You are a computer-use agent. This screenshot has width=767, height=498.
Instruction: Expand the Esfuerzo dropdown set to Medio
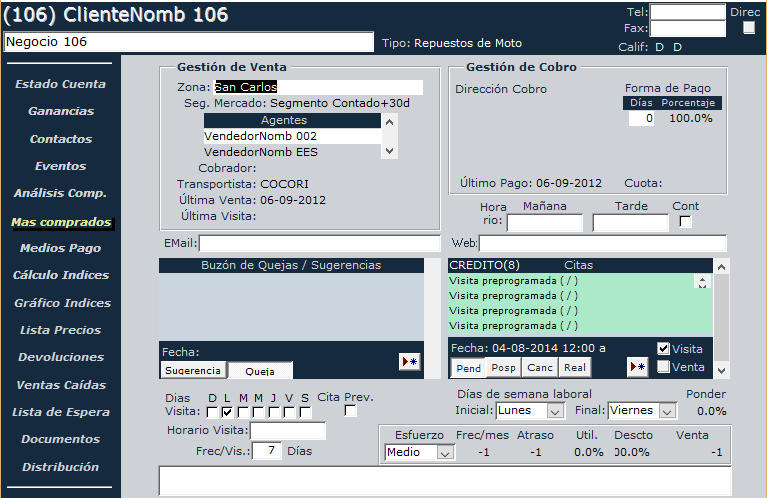[445, 453]
